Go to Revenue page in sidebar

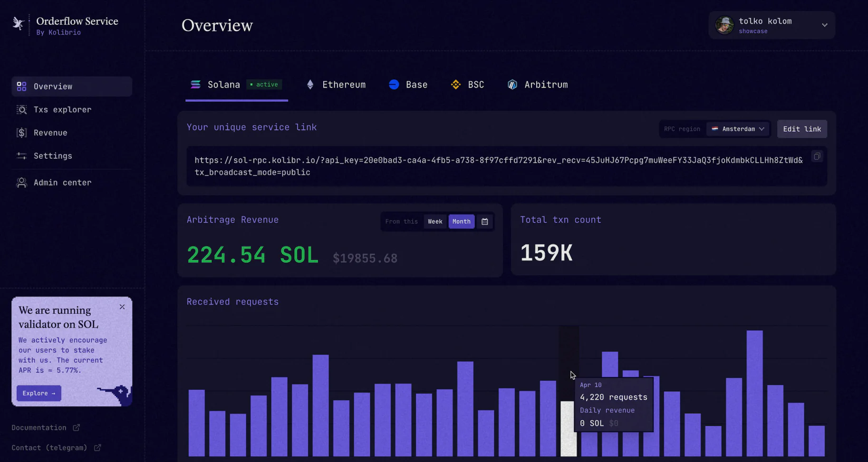point(72,133)
